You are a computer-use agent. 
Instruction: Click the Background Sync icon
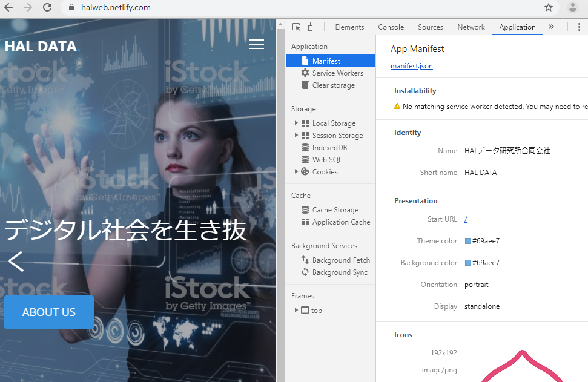[x=305, y=272]
